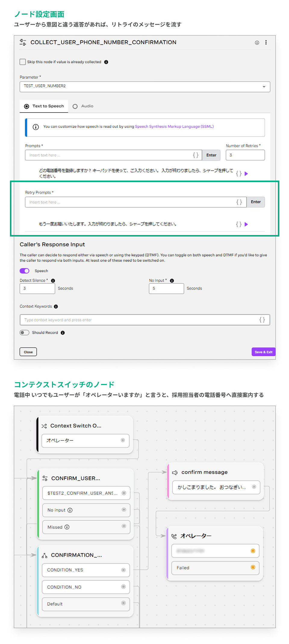Viewport: 289px width, 644px height.
Task: Play the phone number registration prompt
Action: (x=246, y=174)
